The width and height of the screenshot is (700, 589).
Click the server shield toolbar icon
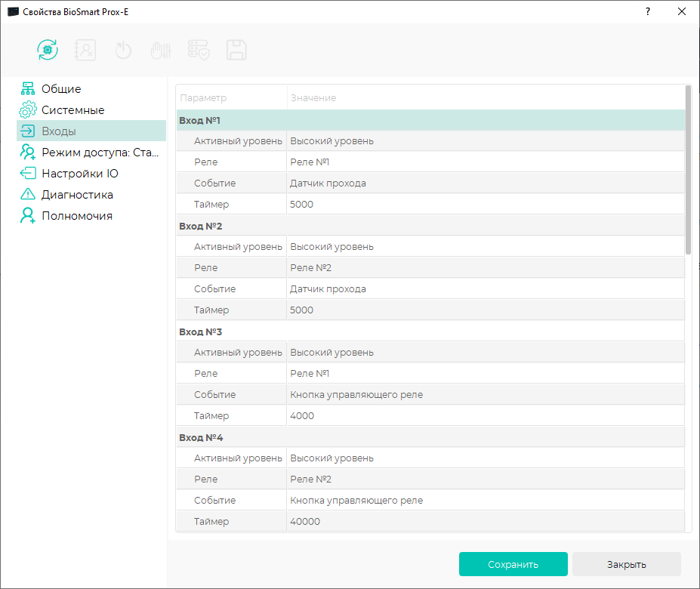pos(199,50)
